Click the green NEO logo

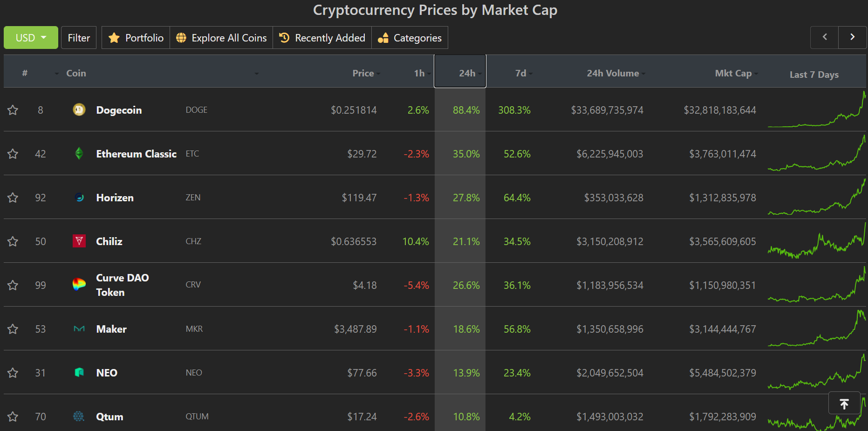tap(79, 372)
